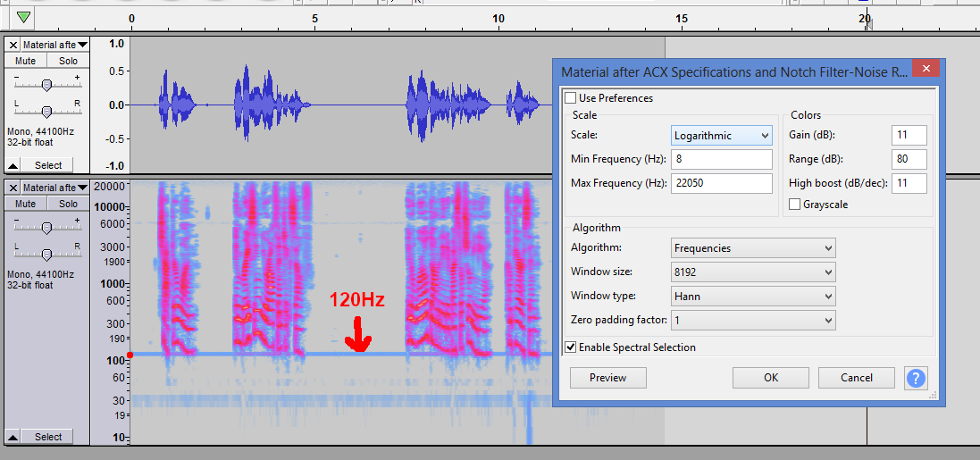
Task: Solo the lower spectrogram track
Action: pyautogui.click(x=68, y=204)
